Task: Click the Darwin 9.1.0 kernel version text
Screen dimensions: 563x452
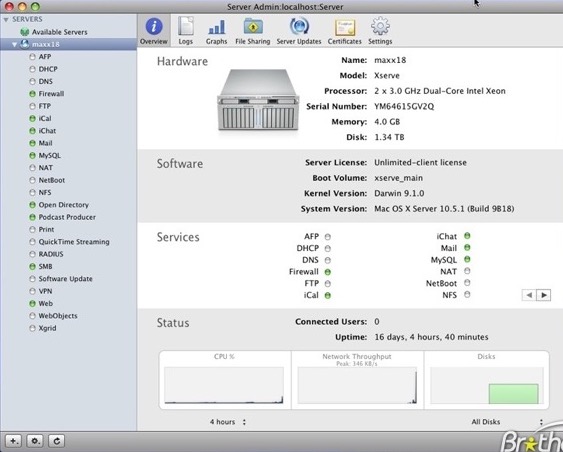Action: point(399,193)
